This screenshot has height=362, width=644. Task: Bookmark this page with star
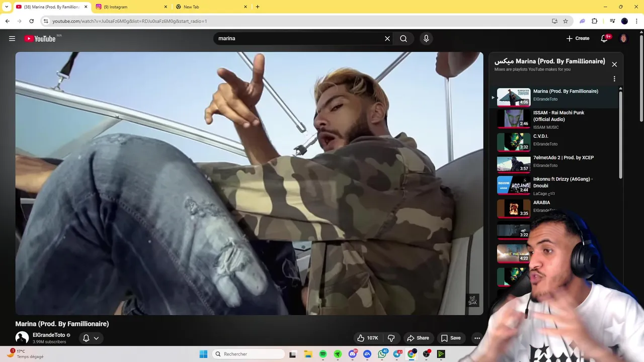(566, 21)
